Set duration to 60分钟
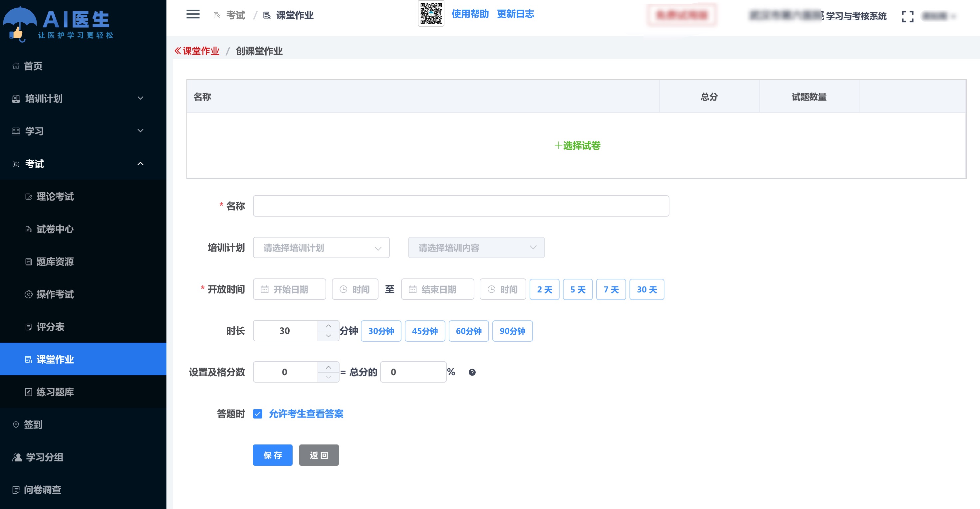 coord(469,331)
